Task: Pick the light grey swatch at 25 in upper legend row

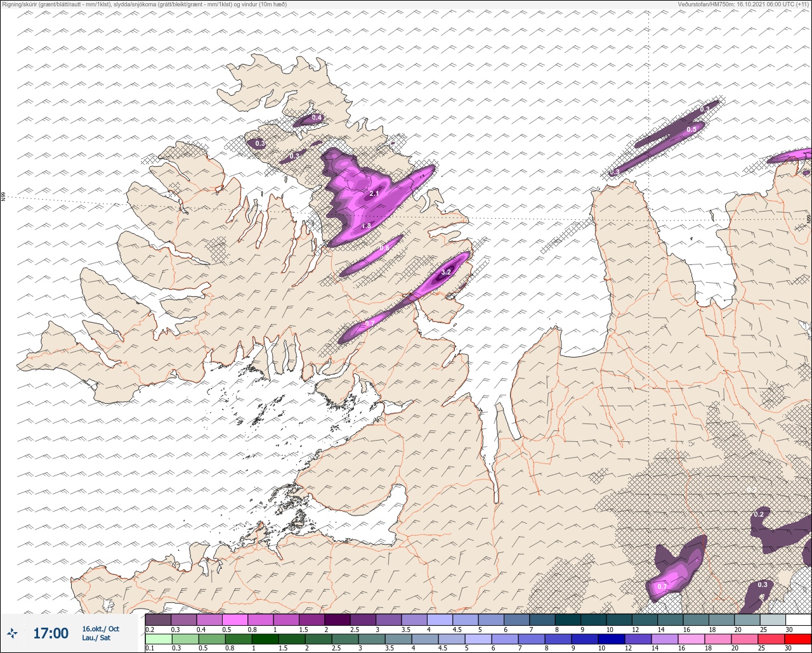Action: 773,619
